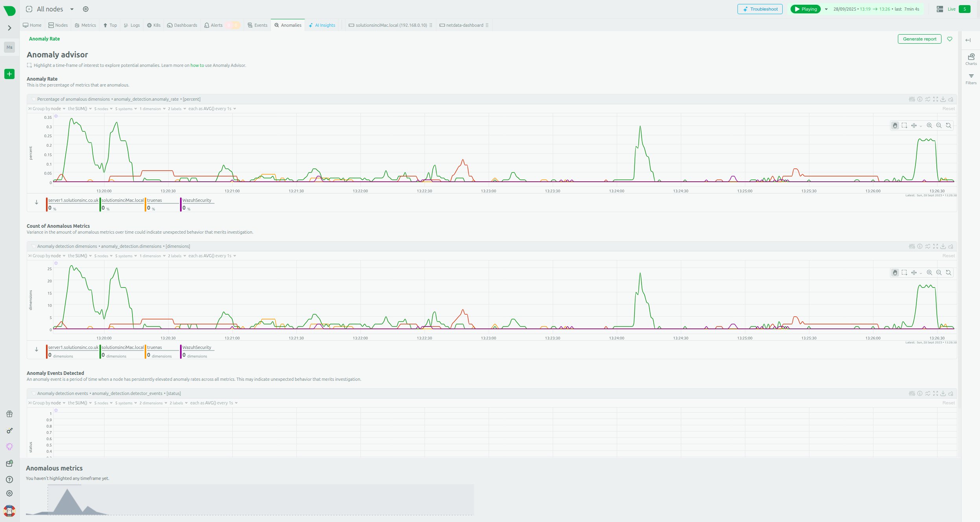980x522 pixels.
Task: Open fullscreen for Anomaly detection dimensions chart
Action: 936,246
